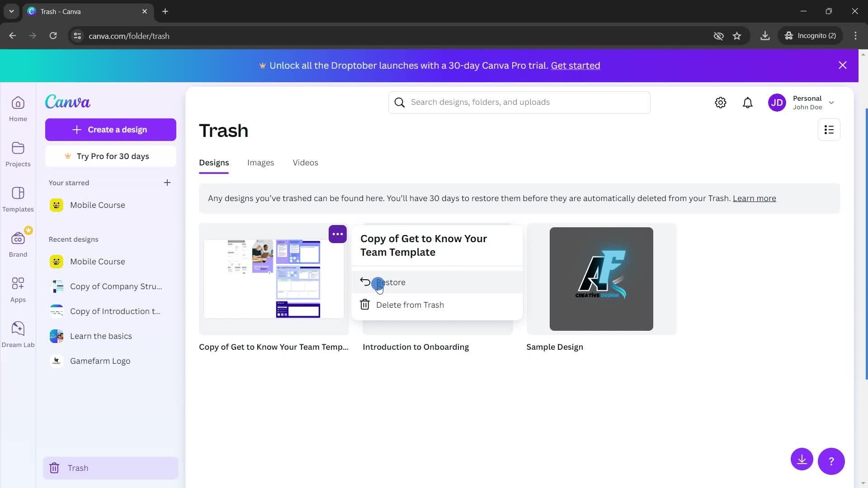
Task: Click the Sample Design title text
Action: pyautogui.click(x=555, y=347)
